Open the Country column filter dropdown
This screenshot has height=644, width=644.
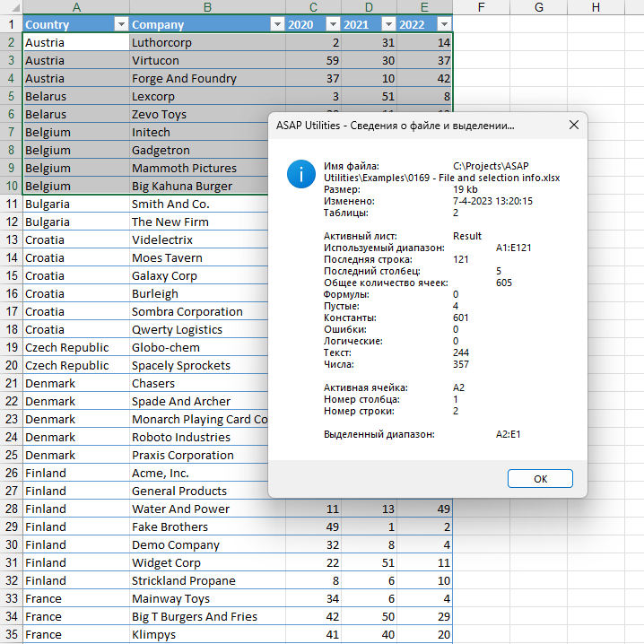pyautogui.click(x=121, y=24)
